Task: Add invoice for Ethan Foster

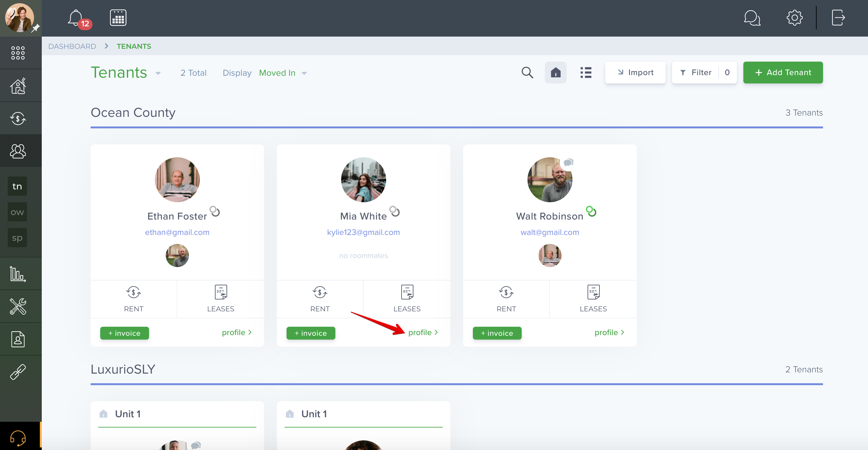Action: (x=124, y=333)
